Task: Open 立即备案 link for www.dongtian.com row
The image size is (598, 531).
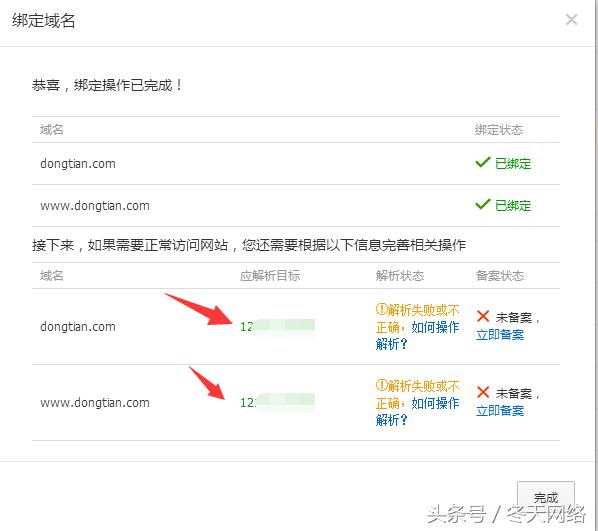Action: [x=500, y=410]
